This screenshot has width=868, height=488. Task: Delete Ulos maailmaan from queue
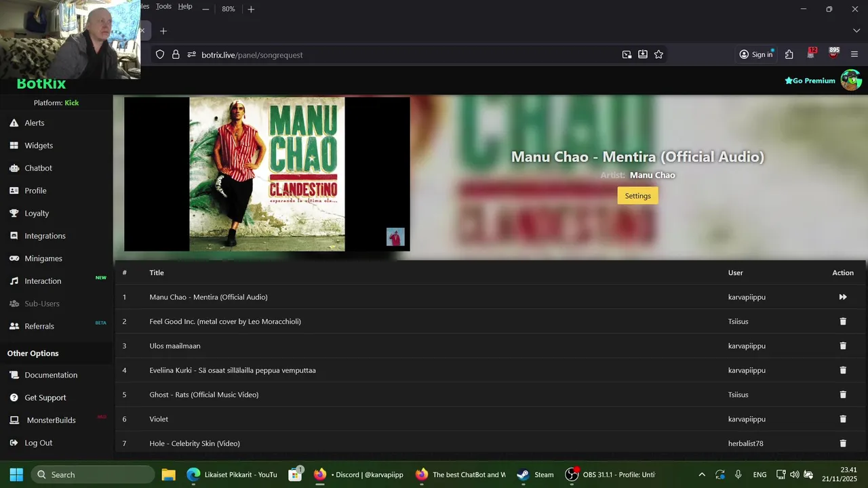[x=843, y=346]
